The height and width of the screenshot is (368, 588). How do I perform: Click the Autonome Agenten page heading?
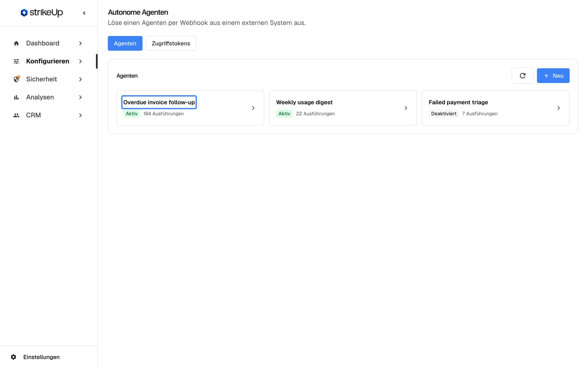(x=138, y=12)
